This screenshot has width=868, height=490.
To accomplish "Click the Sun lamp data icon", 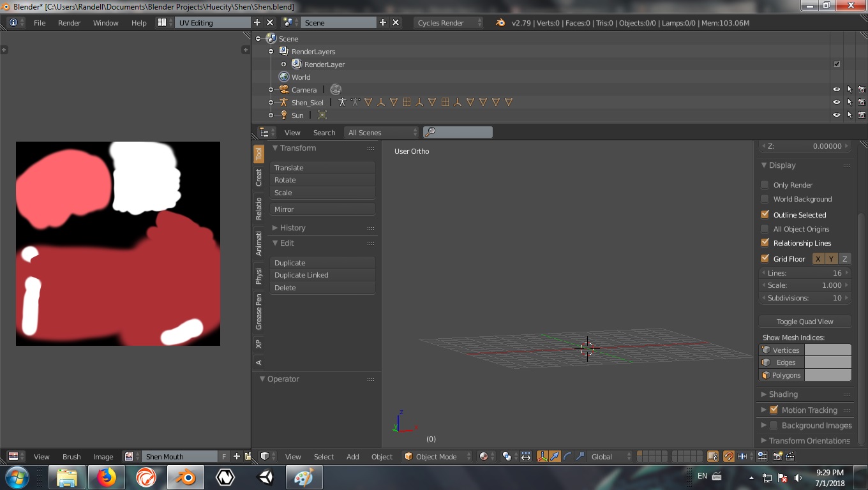I will click(x=322, y=115).
